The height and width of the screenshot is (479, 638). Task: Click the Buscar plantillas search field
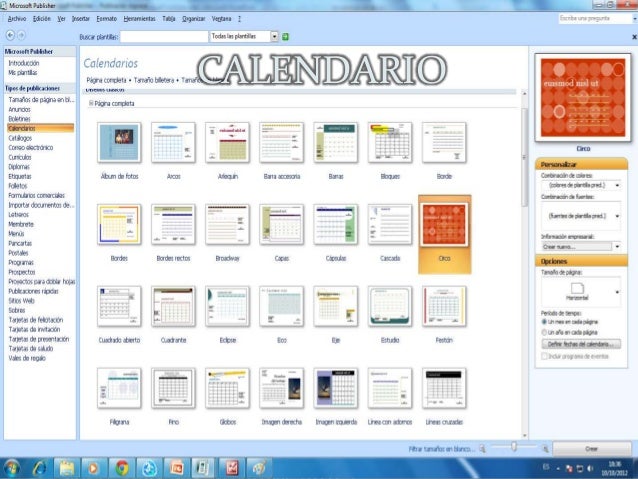click(x=164, y=37)
